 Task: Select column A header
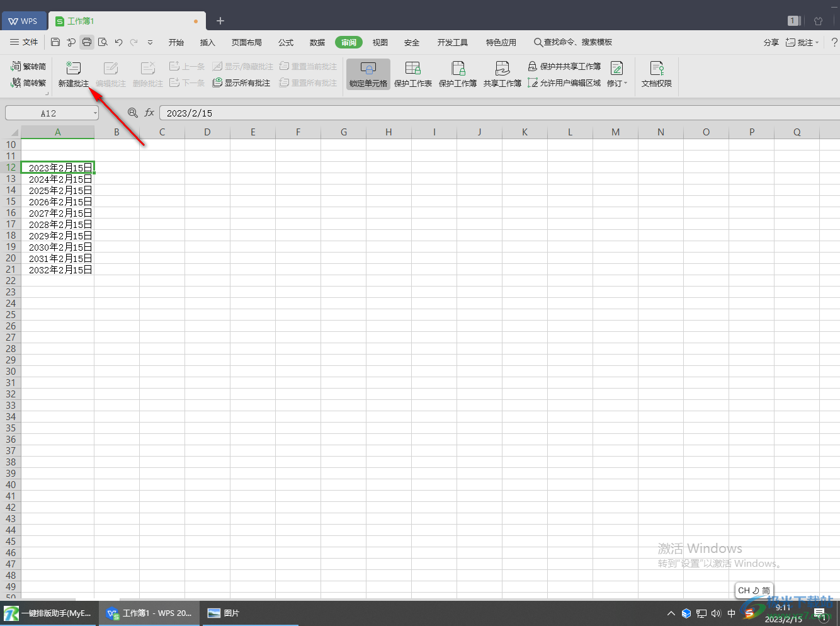58,132
